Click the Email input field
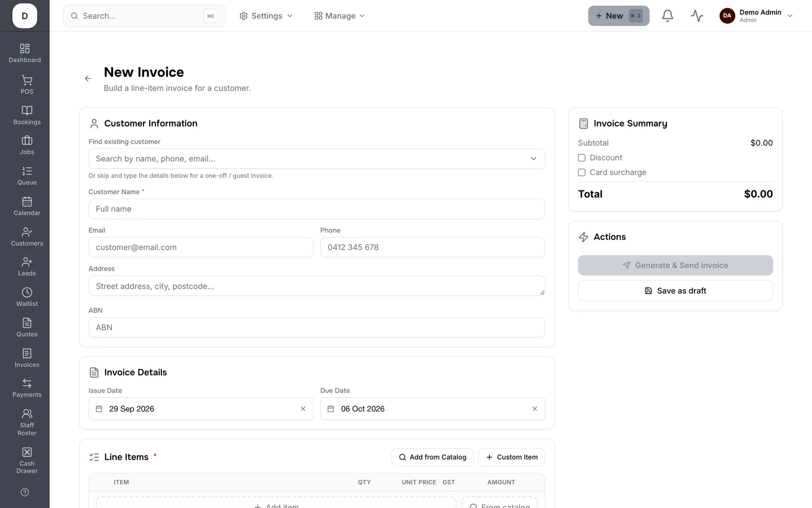Image resolution: width=812 pixels, height=508 pixels. tap(201, 247)
